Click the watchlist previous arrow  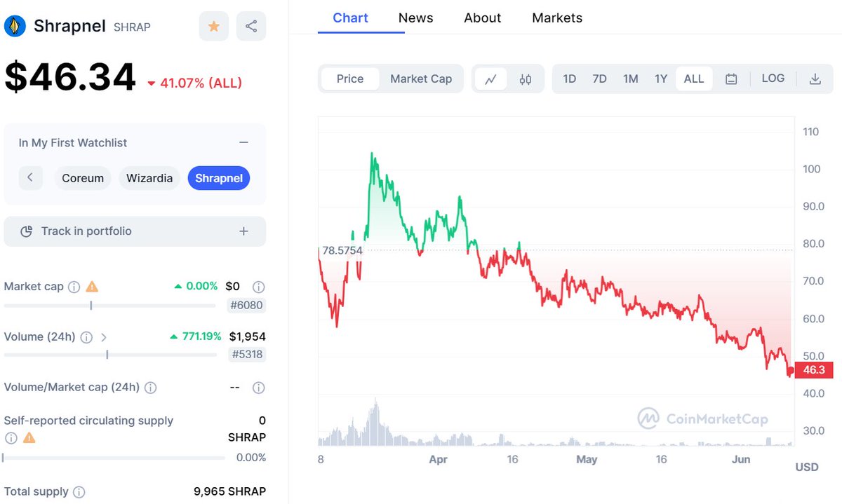[x=30, y=178]
